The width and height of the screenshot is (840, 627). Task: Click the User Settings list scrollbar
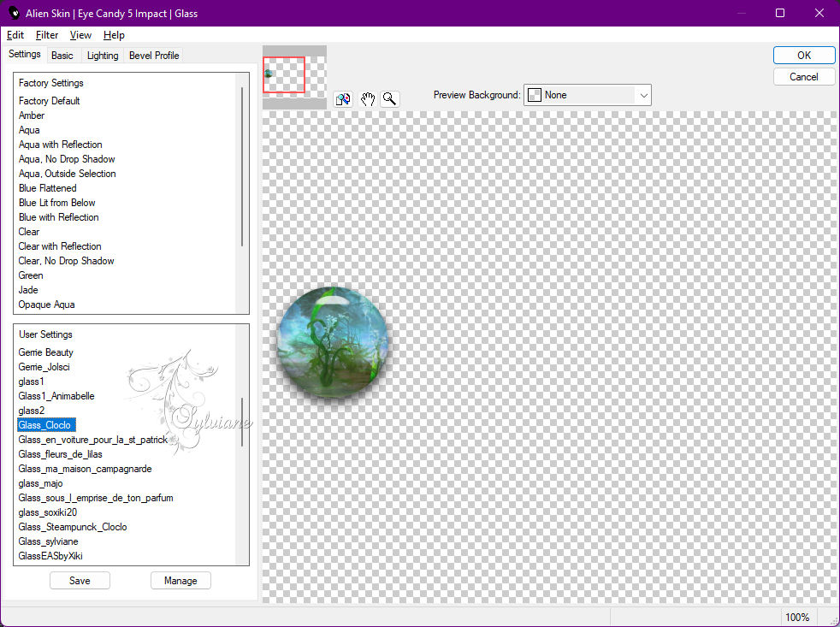(242, 422)
